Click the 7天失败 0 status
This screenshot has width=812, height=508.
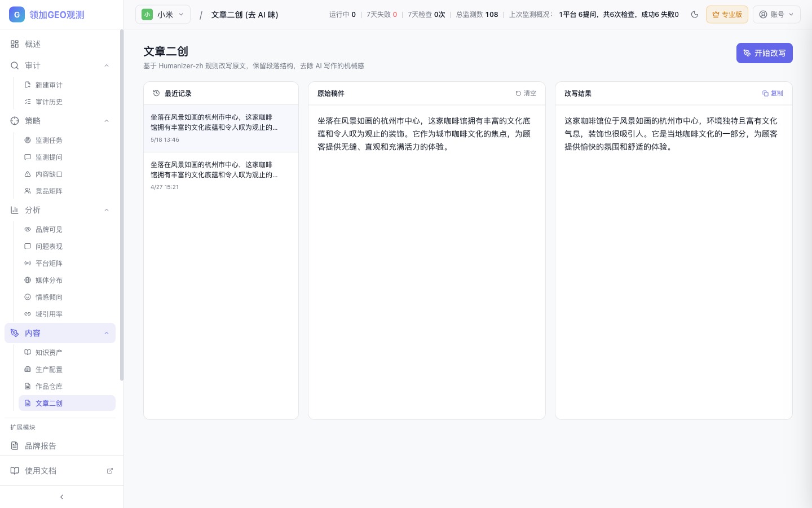point(382,15)
